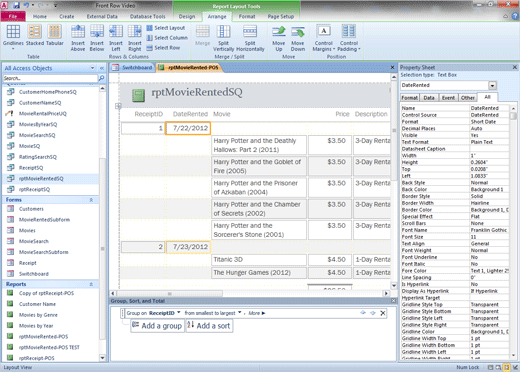
Task: Move the control down
Action: (298, 39)
